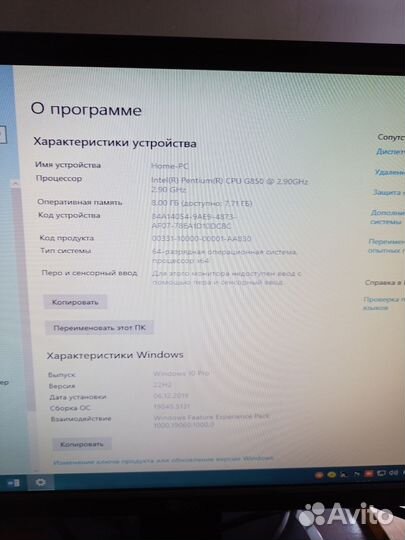The image size is (405, 540).
Task: Click the first Копировать button under device specs
Action: [x=75, y=302]
